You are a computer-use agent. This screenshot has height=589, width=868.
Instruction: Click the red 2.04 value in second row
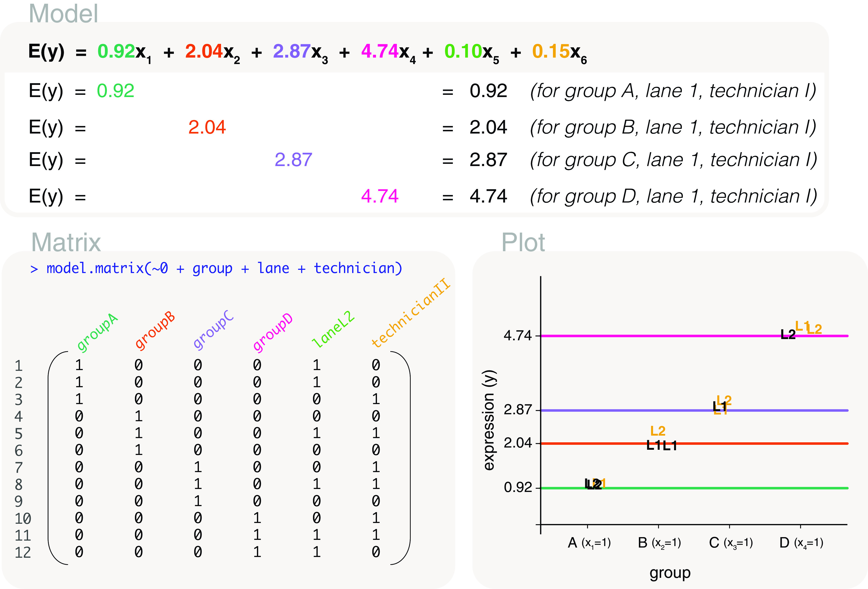tap(207, 127)
